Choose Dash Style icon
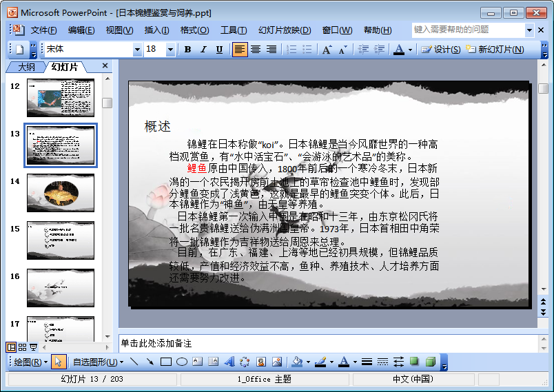Image resolution: width=554 pixels, height=392 pixels. 382,362
